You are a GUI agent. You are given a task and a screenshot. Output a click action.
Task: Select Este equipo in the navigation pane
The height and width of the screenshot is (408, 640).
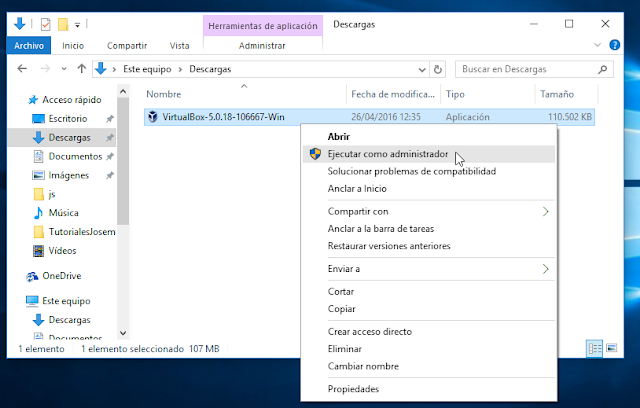click(66, 301)
